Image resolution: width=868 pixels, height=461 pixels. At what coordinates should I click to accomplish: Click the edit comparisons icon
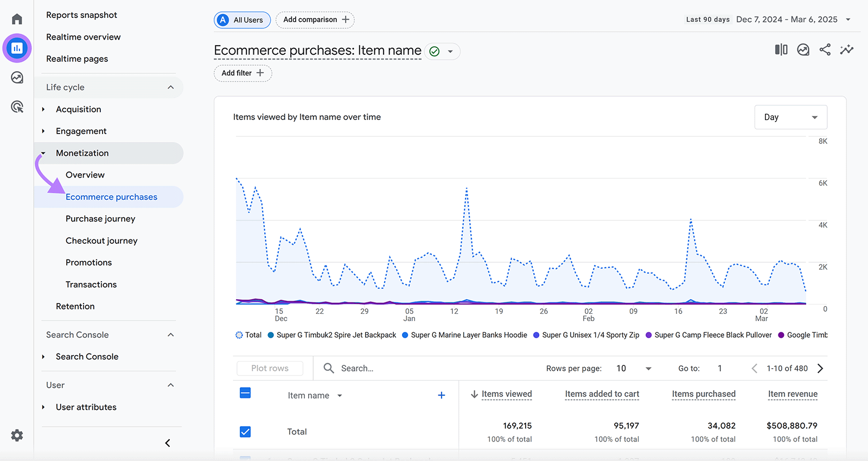pyautogui.click(x=781, y=50)
